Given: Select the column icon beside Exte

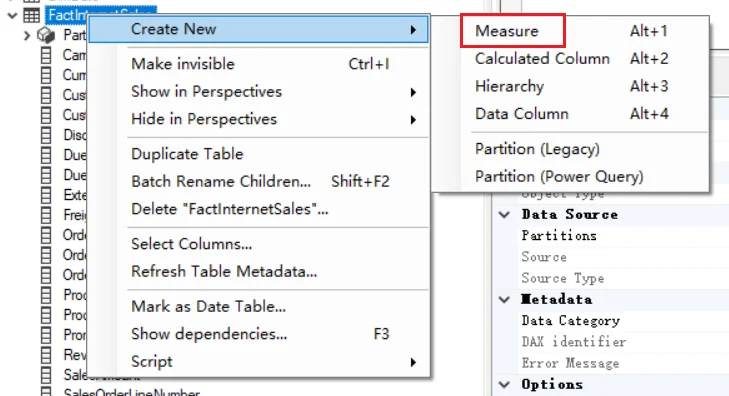Looking at the screenshot, I should point(46,195).
